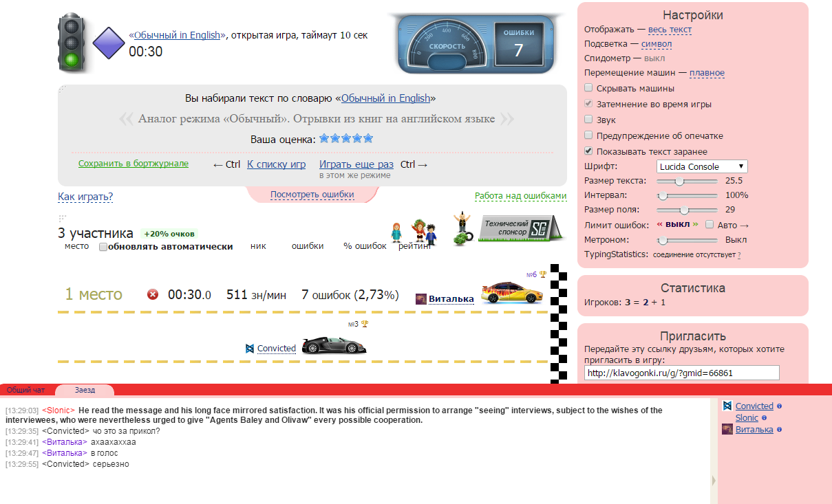Click the trophy icon next to №3

365,324
